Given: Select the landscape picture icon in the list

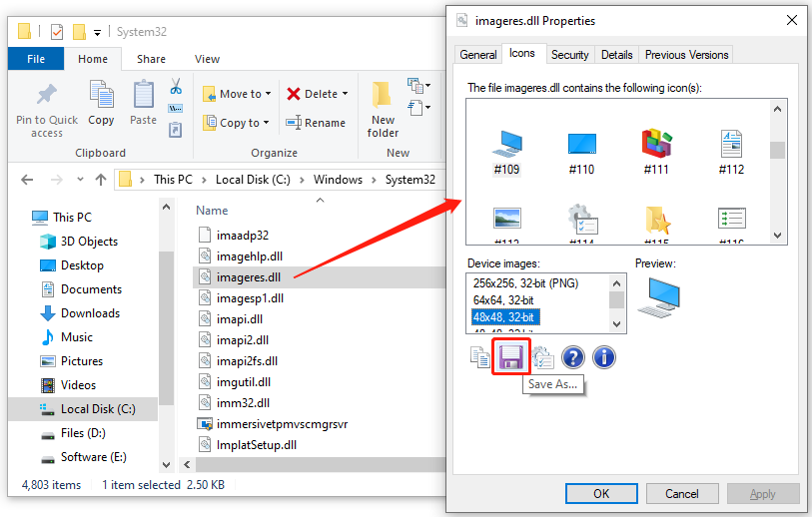Looking at the screenshot, I should [507, 220].
